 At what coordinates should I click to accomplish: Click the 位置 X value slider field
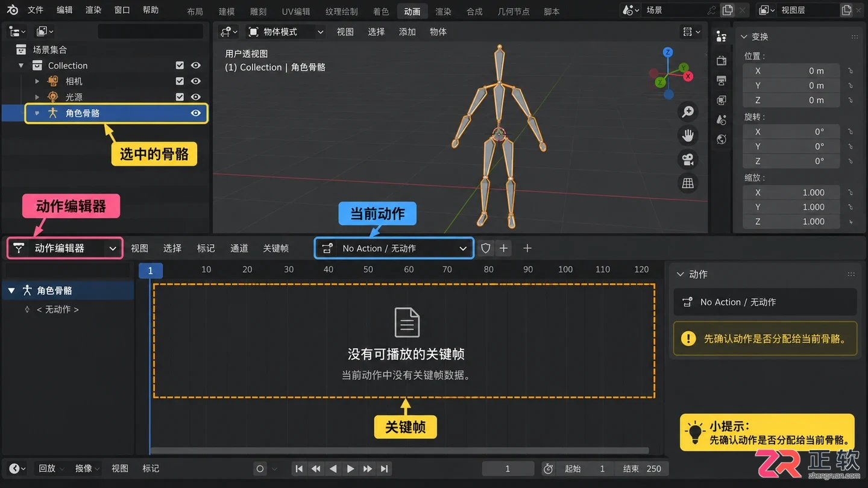(x=790, y=71)
